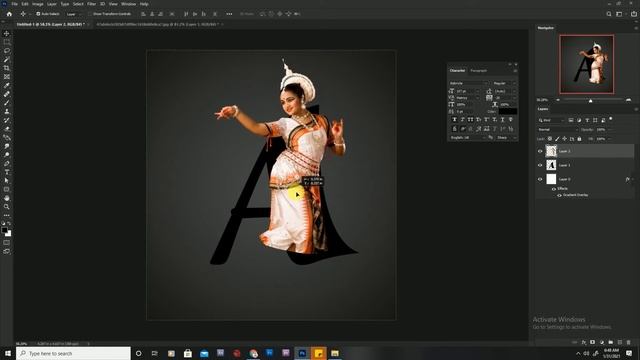The height and width of the screenshot is (360, 640).
Task: Toggle the layer filter on/off switch
Action: click(611, 119)
